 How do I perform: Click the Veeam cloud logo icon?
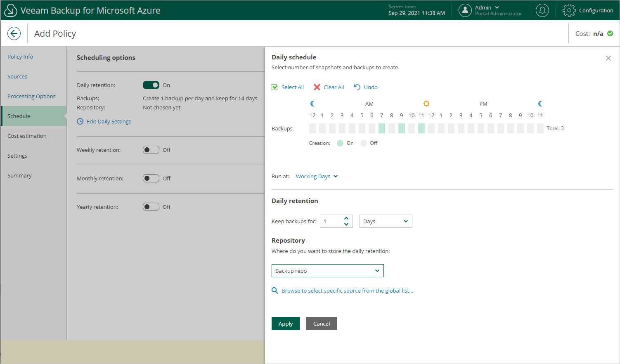tap(11, 10)
